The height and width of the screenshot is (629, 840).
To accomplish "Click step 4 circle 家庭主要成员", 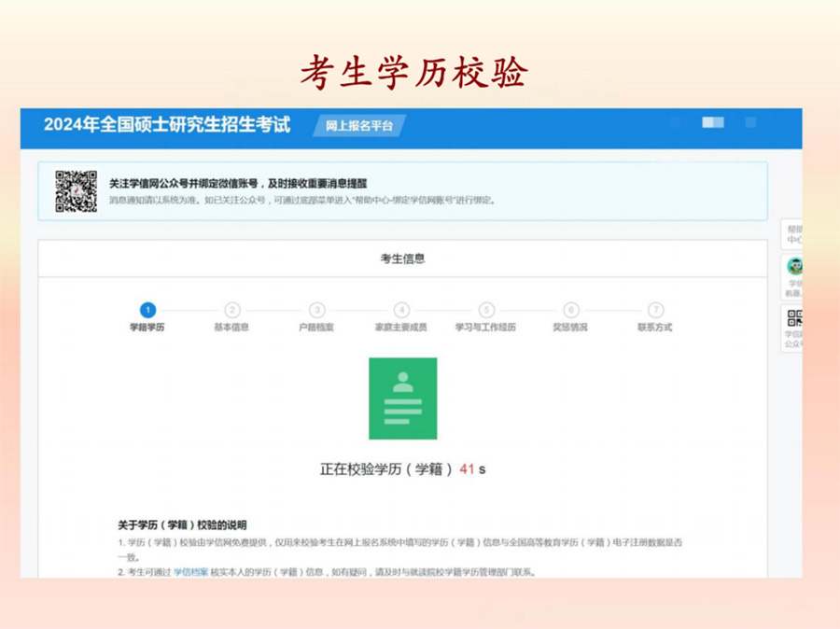I will click(401, 310).
